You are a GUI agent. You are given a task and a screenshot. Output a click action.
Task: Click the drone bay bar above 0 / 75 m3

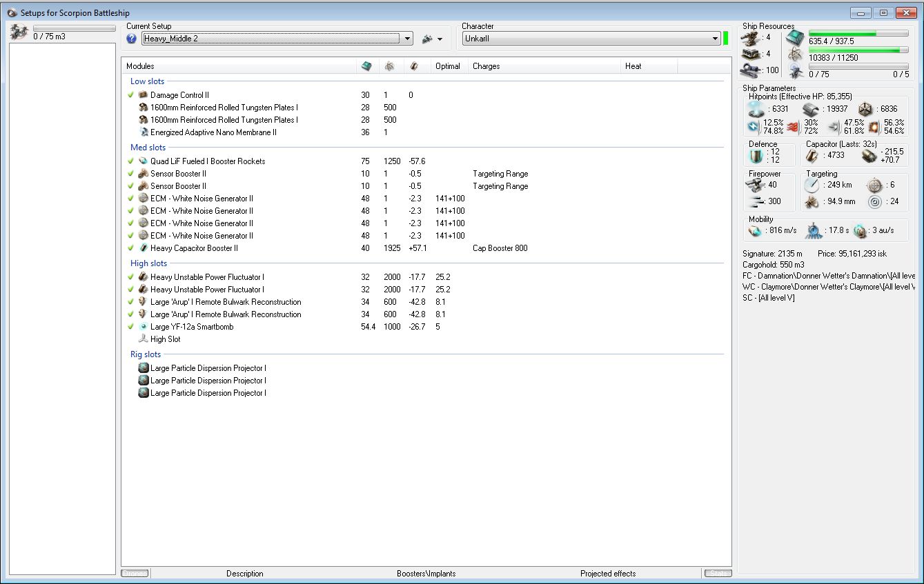[75, 28]
